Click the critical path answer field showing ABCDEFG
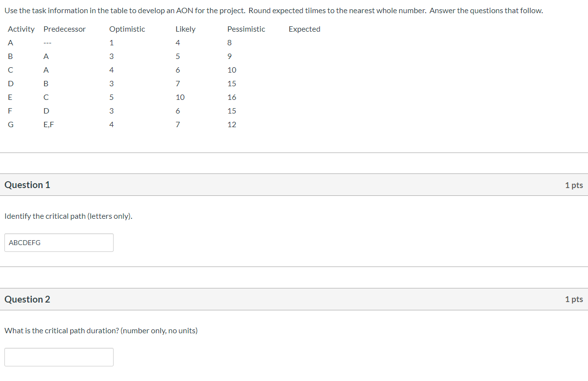The width and height of the screenshot is (588, 381). (59, 242)
